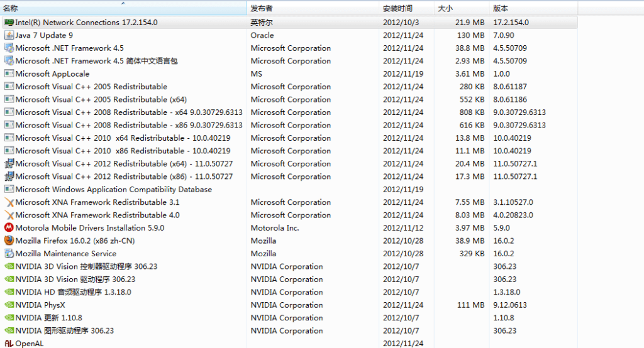The width and height of the screenshot is (644, 348).
Task: Select NVIDIA 图形驱动程序 306.23 entry
Action: (x=65, y=330)
